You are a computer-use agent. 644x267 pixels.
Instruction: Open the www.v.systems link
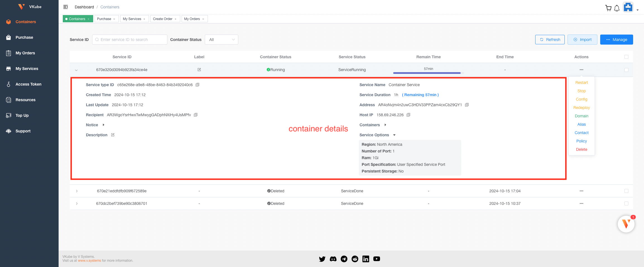tap(89, 261)
